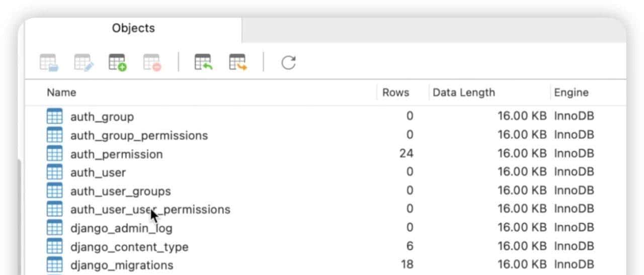Select the django_content_type table
This screenshot has height=275, width=644.
coord(129,247)
